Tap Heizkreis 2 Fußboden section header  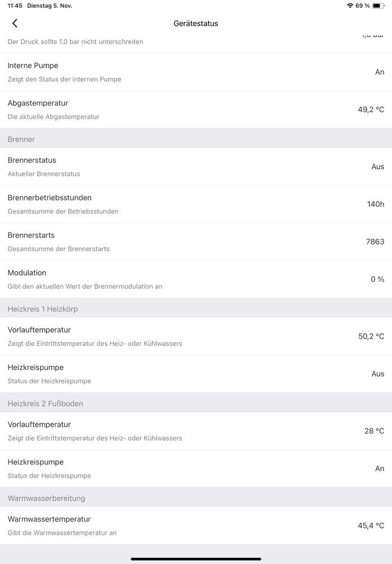[196, 404]
